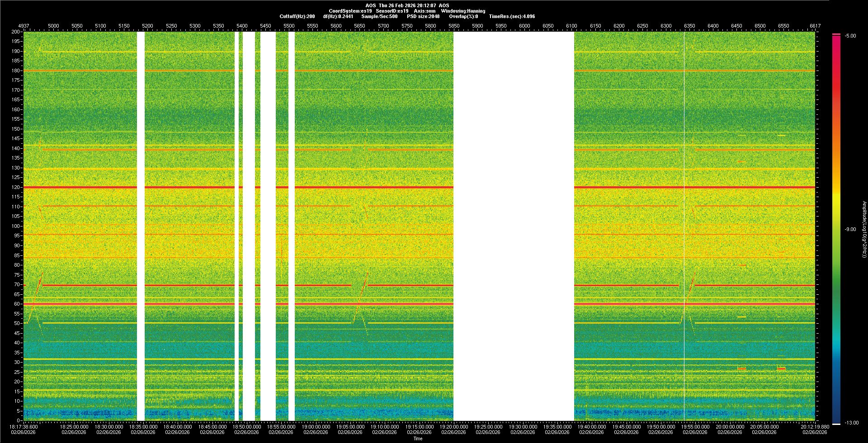Click the 120 Hz frequency axis tick

(x=16, y=187)
